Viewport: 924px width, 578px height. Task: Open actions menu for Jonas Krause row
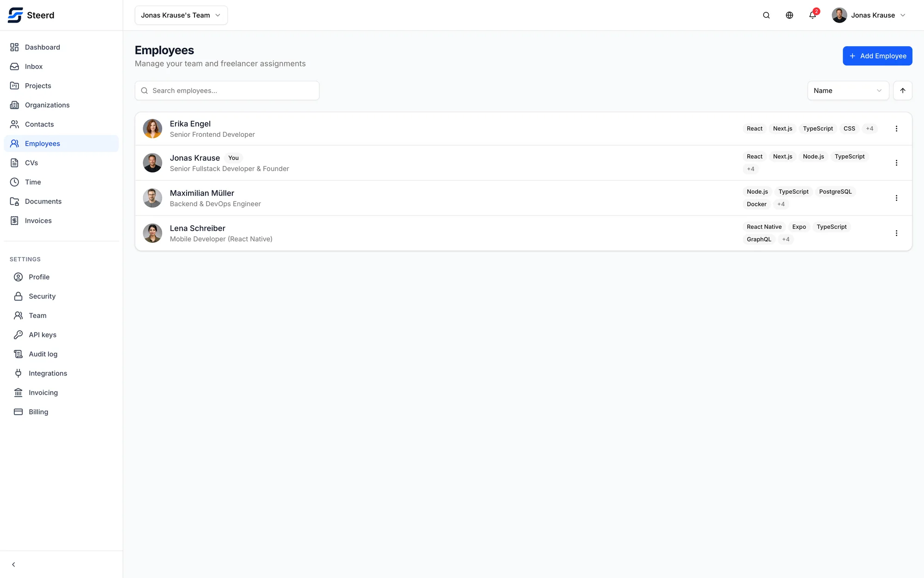coord(896,163)
